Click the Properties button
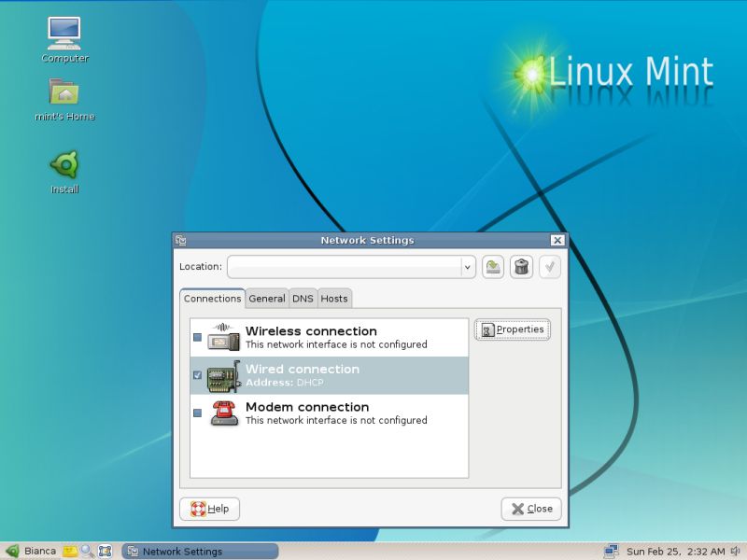Viewport: 747px width, 560px height. click(x=512, y=329)
